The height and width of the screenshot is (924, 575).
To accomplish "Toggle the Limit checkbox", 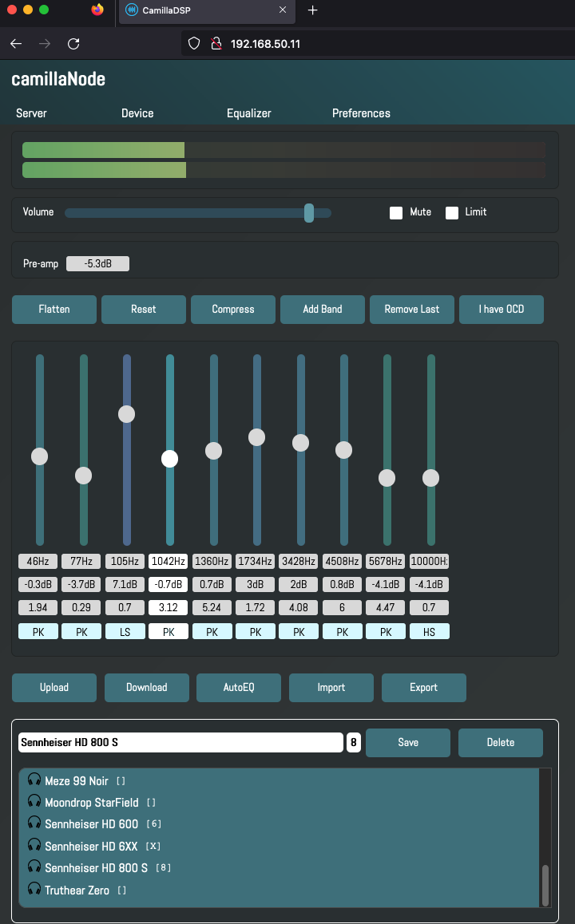I will (x=452, y=213).
